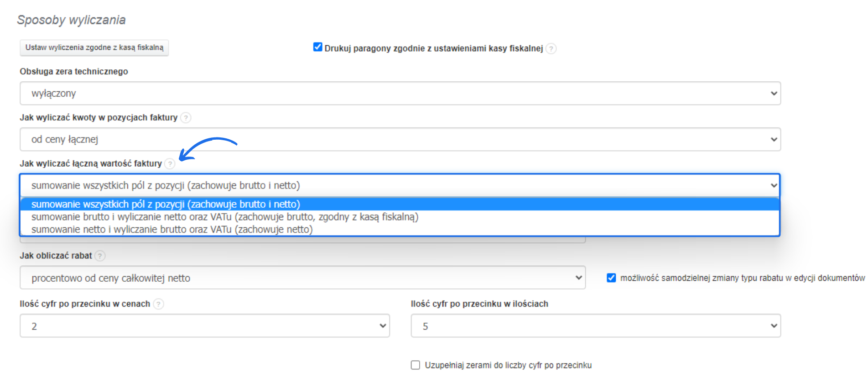Screen dimensions: 868x373
Task: Open price decimal digits dropdown showing 2
Action: [204, 326]
